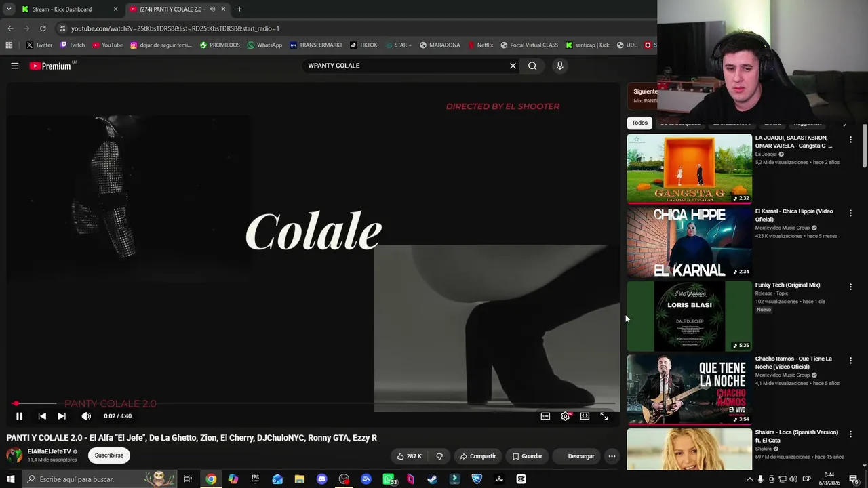The image size is (868, 488).
Task: Open the tab search dropdown in Chrome
Action: pos(8,9)
